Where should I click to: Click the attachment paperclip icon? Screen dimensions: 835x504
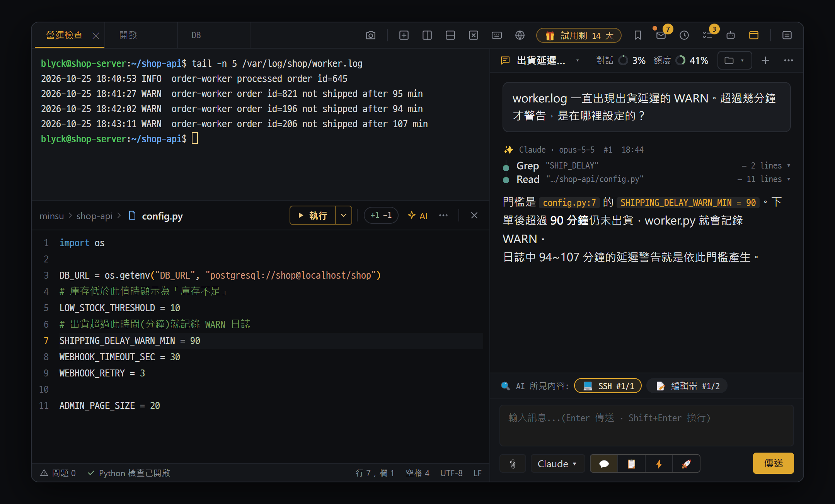513,463
